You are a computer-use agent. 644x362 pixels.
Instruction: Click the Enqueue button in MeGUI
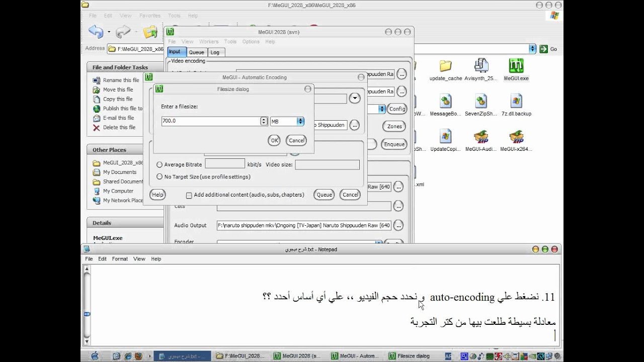394,144
